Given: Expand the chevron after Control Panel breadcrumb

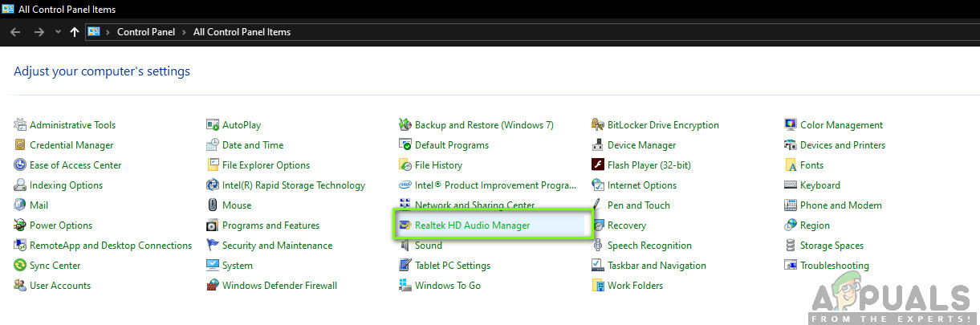Looking at the screenshot, I should coord(185,32).
